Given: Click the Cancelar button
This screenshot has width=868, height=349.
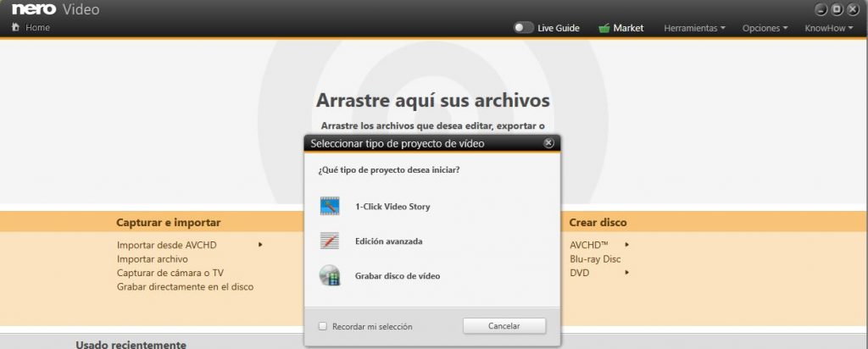Looking at the screenshot, I should [x=504, y=326].
